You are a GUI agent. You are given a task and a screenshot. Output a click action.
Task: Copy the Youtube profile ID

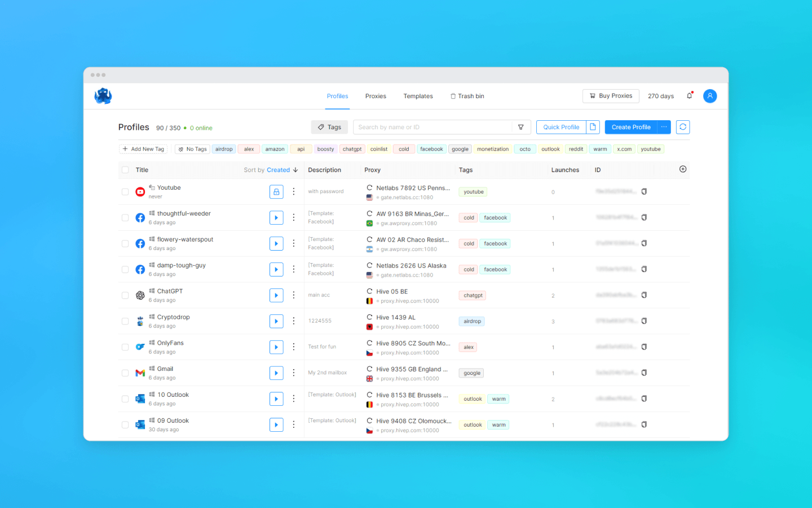644,191
